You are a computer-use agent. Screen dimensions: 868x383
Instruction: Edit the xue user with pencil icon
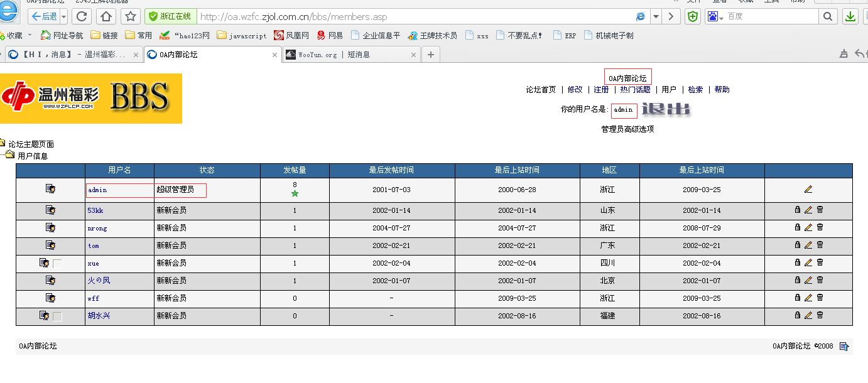point(808,262)
